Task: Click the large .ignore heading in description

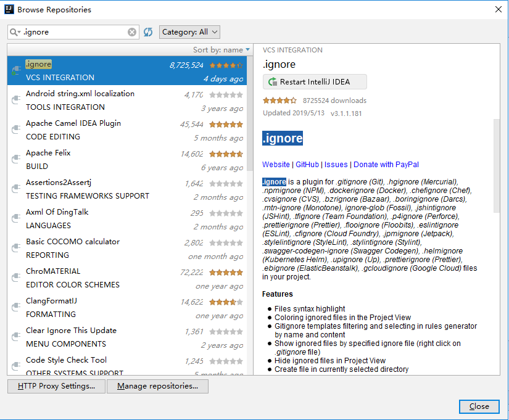Action: coord(283,138)
